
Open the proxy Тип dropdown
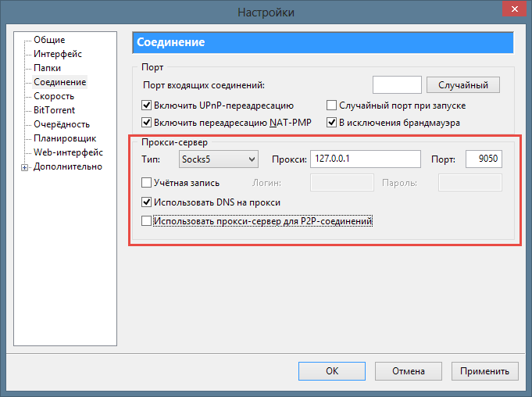(x=218, y=159)
